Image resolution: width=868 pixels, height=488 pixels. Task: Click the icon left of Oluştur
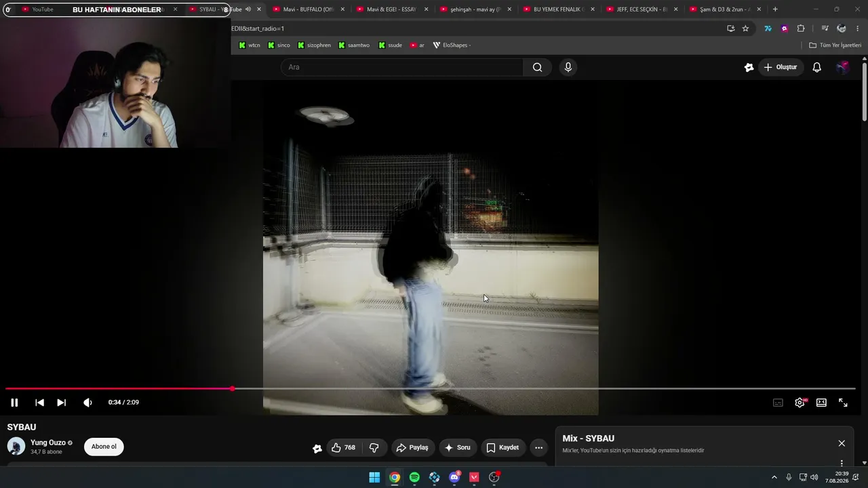pyautogui.click(x=749, y=67)
